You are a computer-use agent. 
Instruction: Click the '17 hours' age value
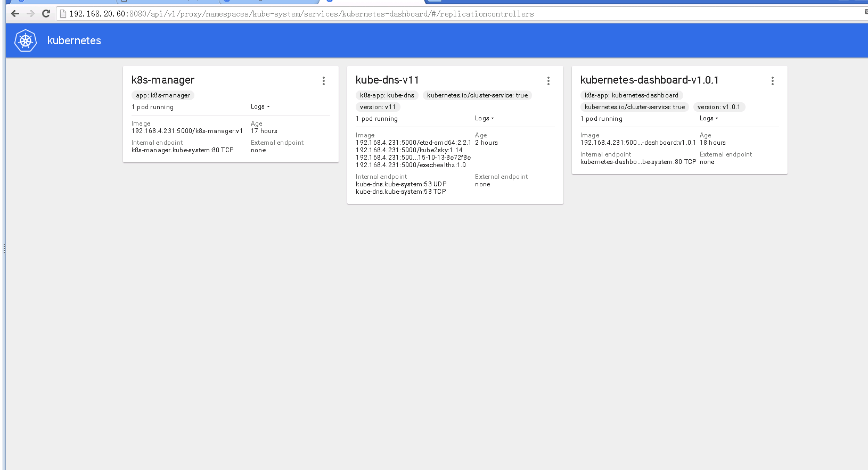tap(264, 131)
